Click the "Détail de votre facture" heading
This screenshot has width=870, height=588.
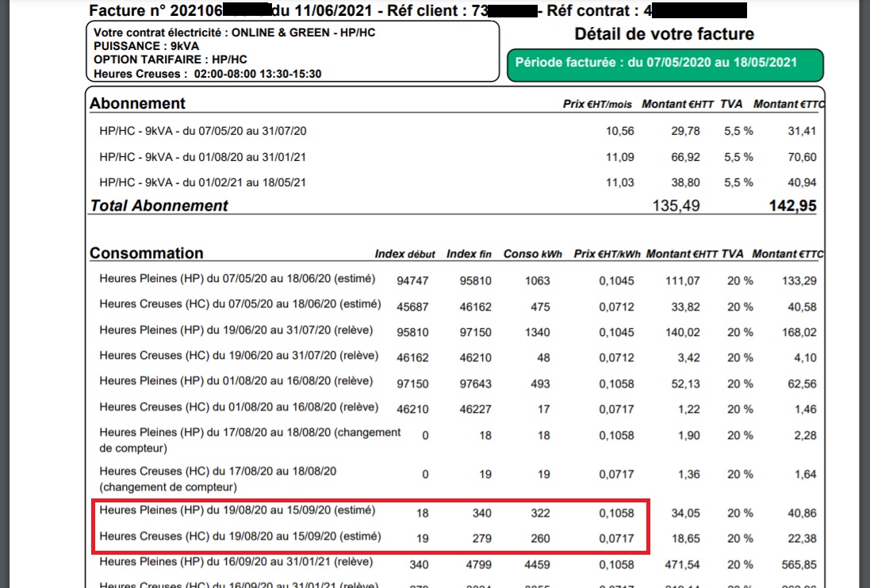point(664,34)
